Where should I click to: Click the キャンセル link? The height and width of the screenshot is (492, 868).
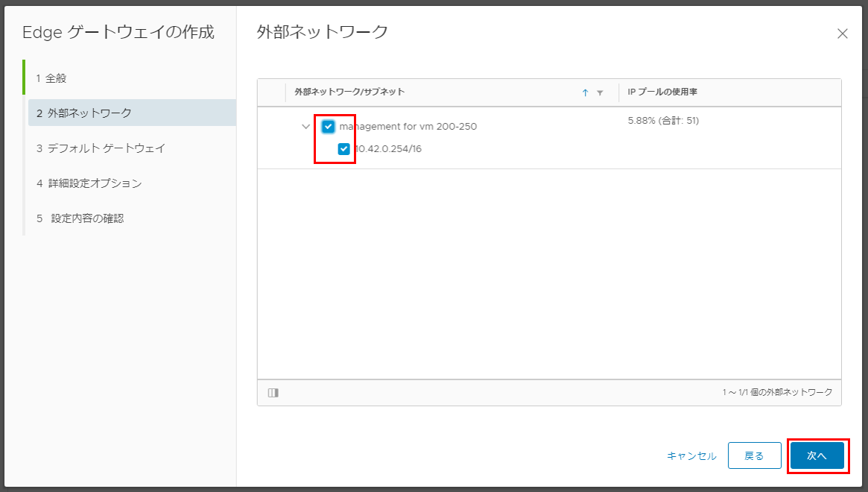point(691,455)
